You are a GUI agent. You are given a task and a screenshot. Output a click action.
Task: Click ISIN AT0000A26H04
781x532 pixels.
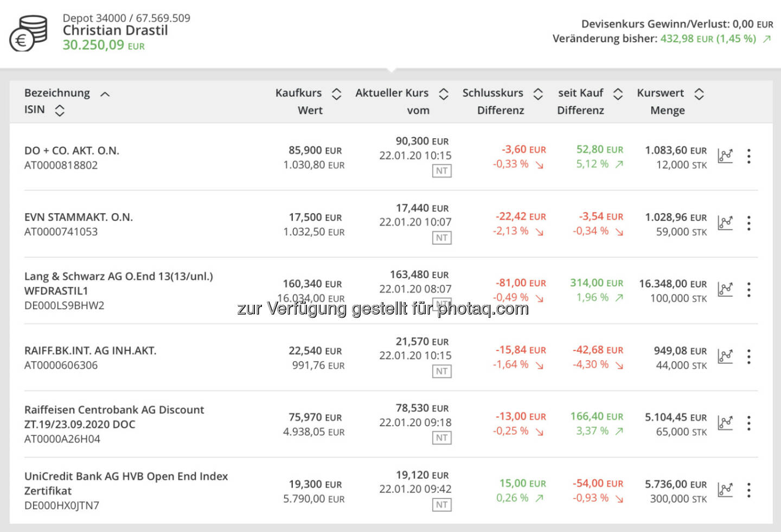pos(62,439)
